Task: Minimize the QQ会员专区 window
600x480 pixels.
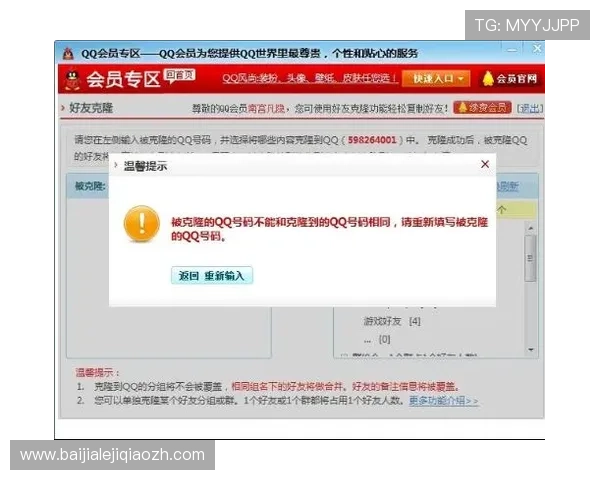Action: point(512,49)
